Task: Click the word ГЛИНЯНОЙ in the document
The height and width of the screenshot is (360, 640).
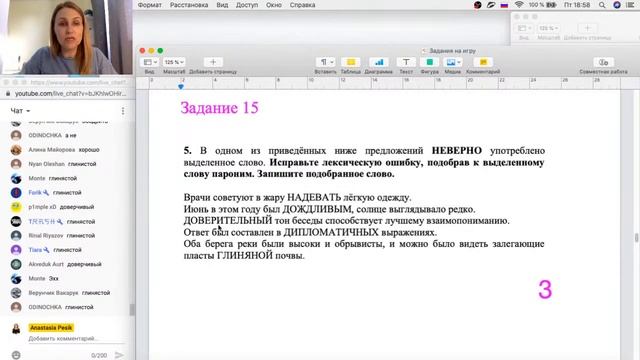Action: [x=244, y=256]
